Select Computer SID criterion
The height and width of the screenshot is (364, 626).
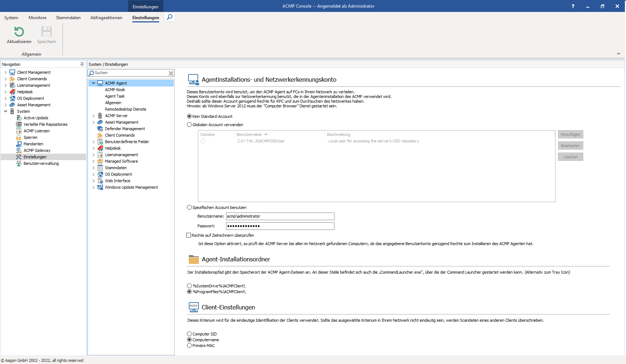pos(189,334)
